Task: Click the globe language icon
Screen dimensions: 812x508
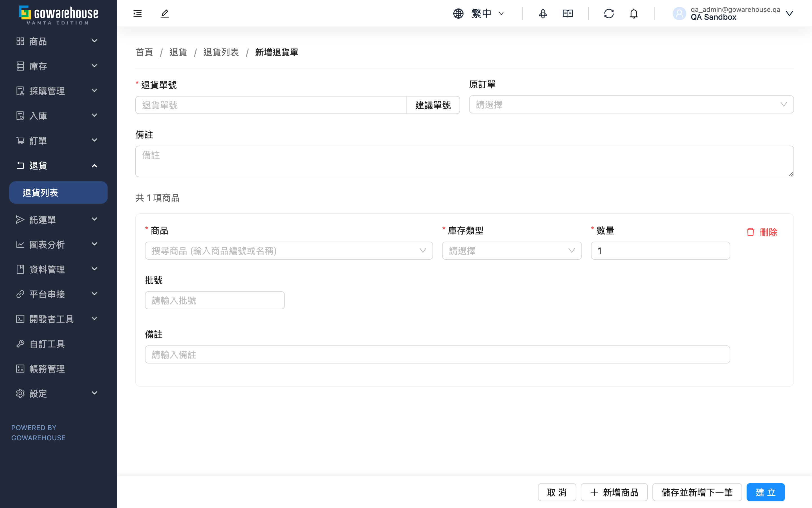Action: [x=458, y=14]
